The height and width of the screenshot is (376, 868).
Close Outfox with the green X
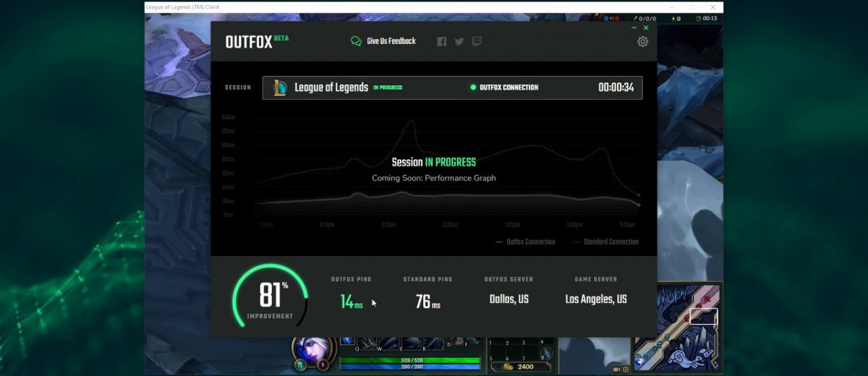(x=646, y=27)
